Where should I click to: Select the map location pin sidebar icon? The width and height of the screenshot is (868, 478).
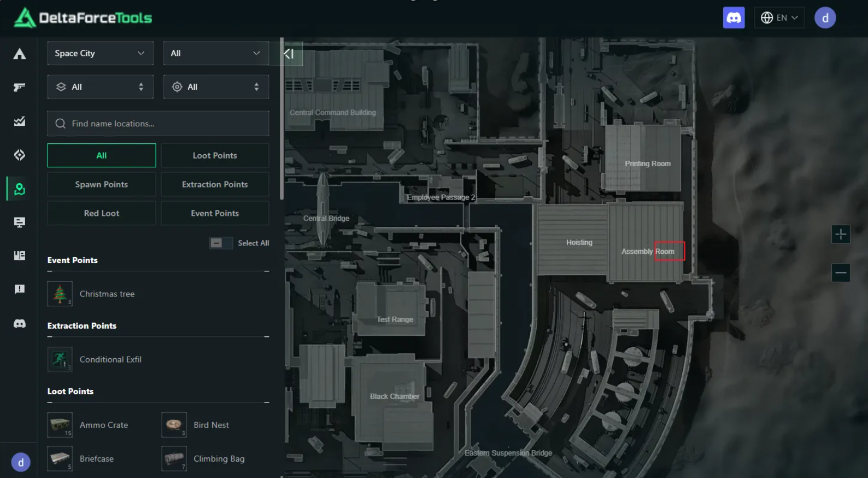[x=20, y=189]
